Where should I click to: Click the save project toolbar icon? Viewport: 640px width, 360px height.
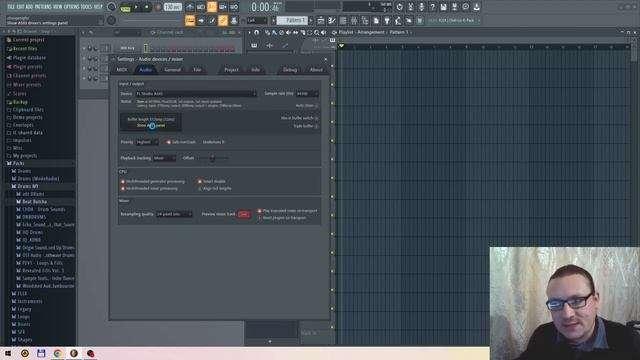tap(444, 7)
